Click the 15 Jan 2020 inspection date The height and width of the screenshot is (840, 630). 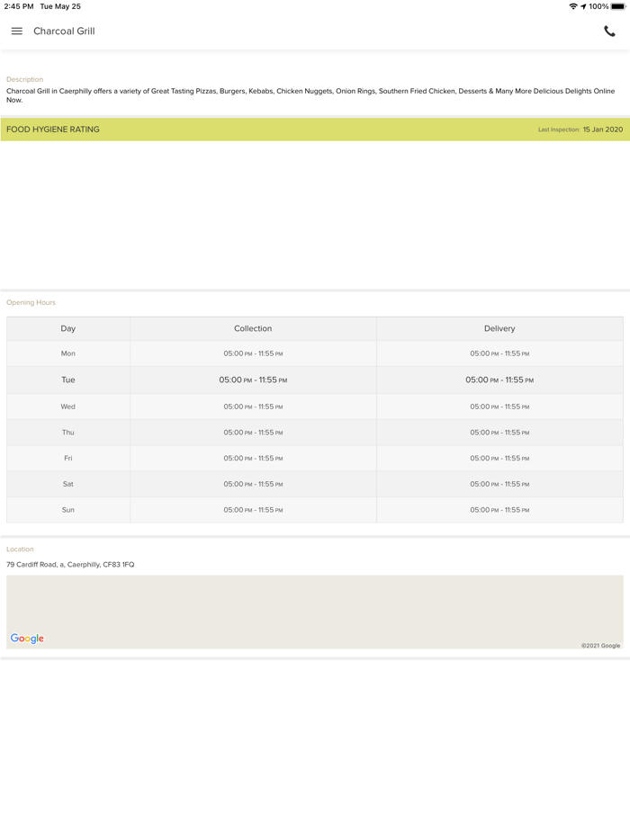tap(603, 130)
